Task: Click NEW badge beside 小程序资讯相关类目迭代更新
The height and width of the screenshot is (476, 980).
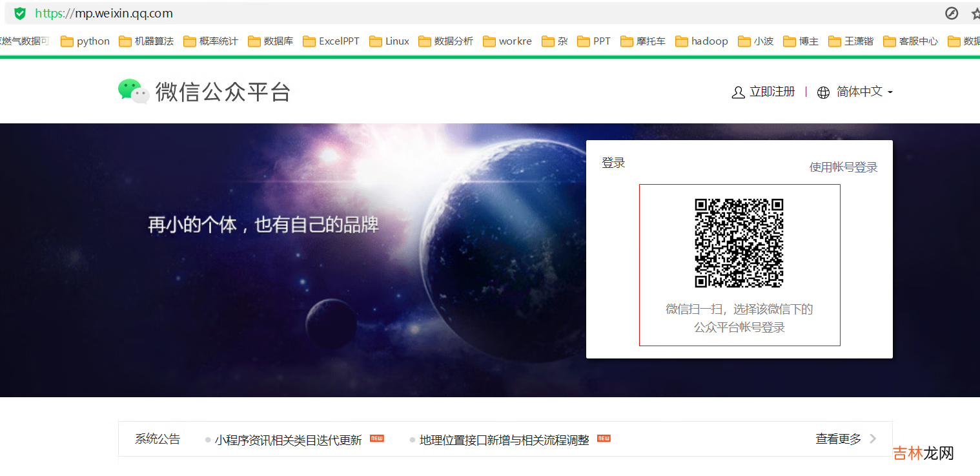Action: [377, 439]
